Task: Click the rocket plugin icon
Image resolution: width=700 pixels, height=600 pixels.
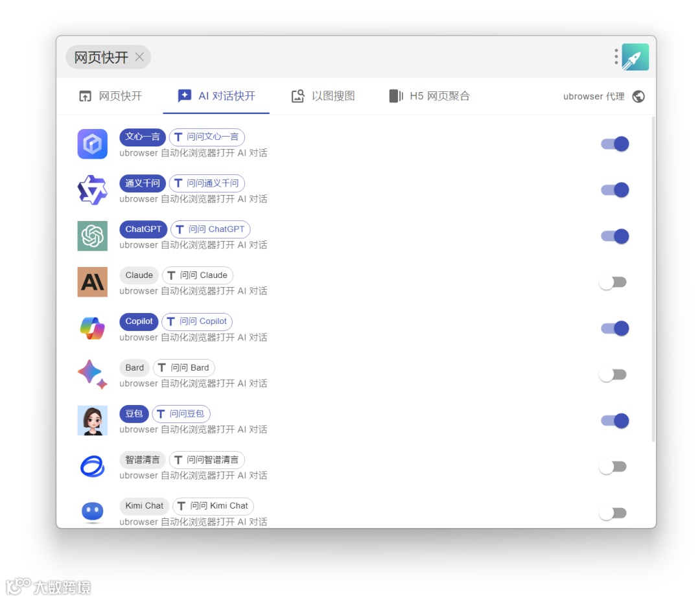Action: (x=635, y=57)
